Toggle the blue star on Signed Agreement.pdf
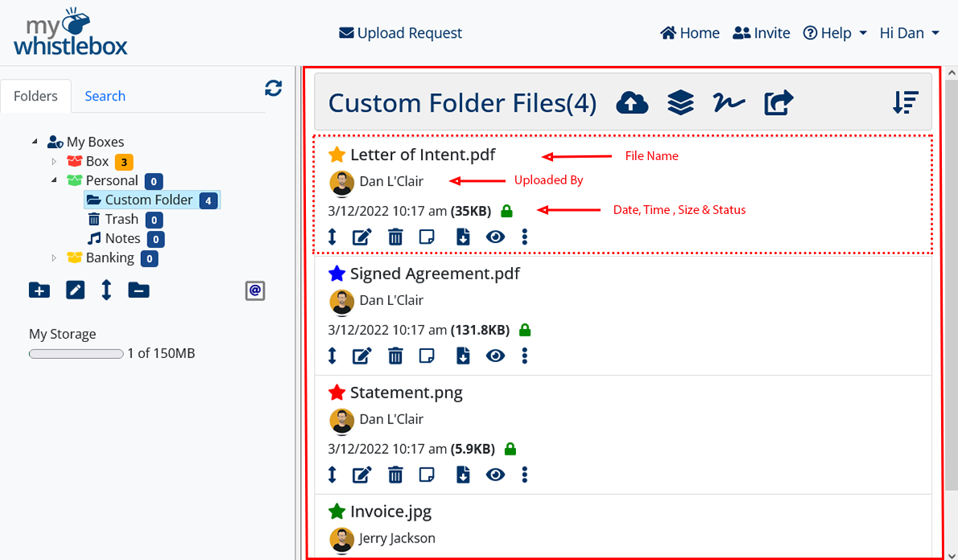Screen dimensions: 958x560 pos(337,274)
